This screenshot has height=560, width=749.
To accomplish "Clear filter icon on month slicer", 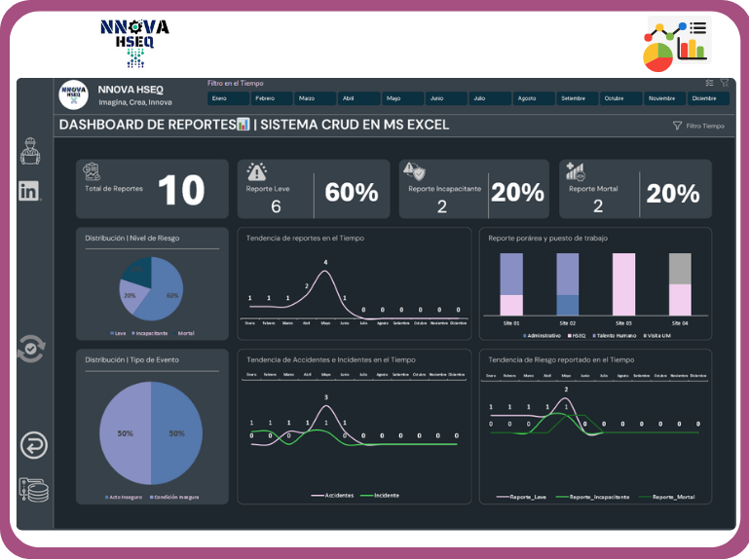I will [x=724, y=83].
